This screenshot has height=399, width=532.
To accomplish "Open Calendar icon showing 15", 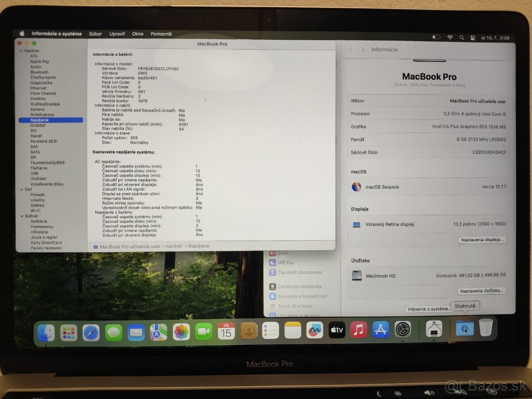I will coord(227,331).
